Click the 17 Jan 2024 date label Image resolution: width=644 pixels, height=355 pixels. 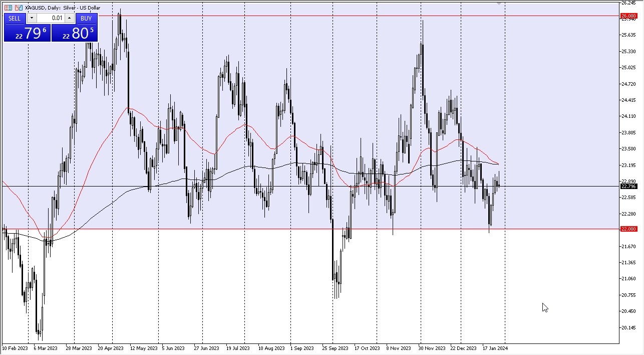(x=495, y=348)
